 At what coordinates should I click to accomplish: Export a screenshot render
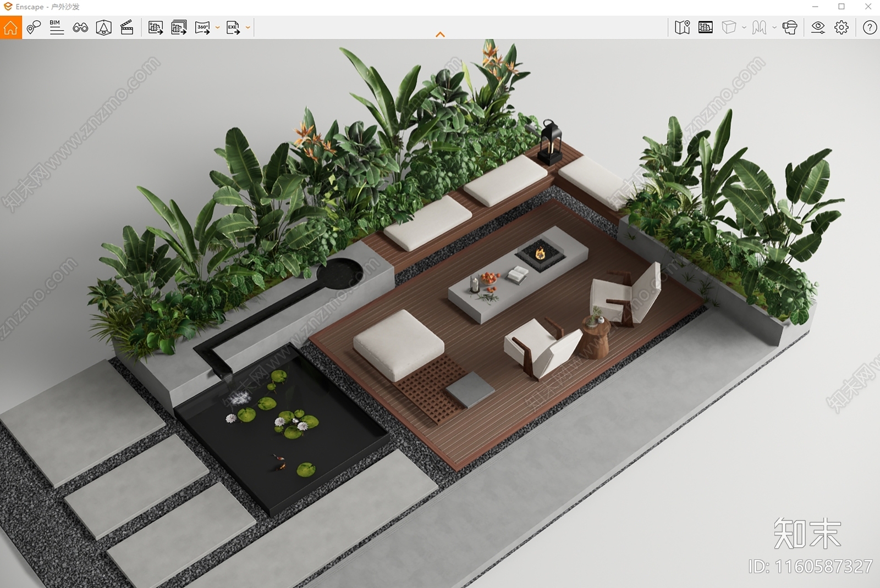tap(156, 27)
